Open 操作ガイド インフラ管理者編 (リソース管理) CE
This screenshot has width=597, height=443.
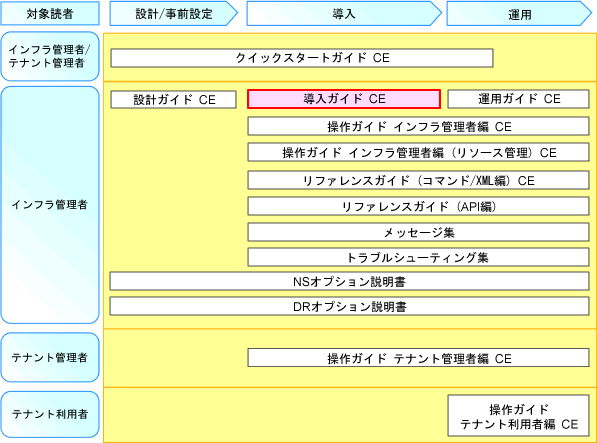tap(418, 152)
